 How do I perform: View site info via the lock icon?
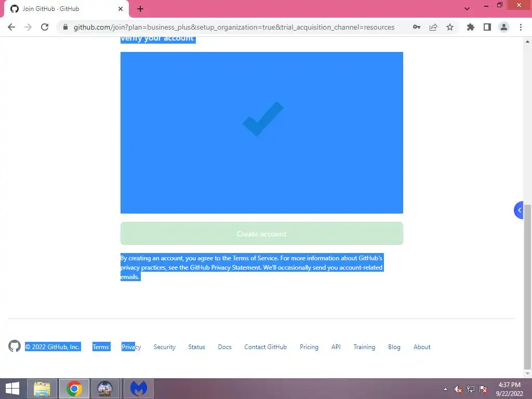click(65, 27)
